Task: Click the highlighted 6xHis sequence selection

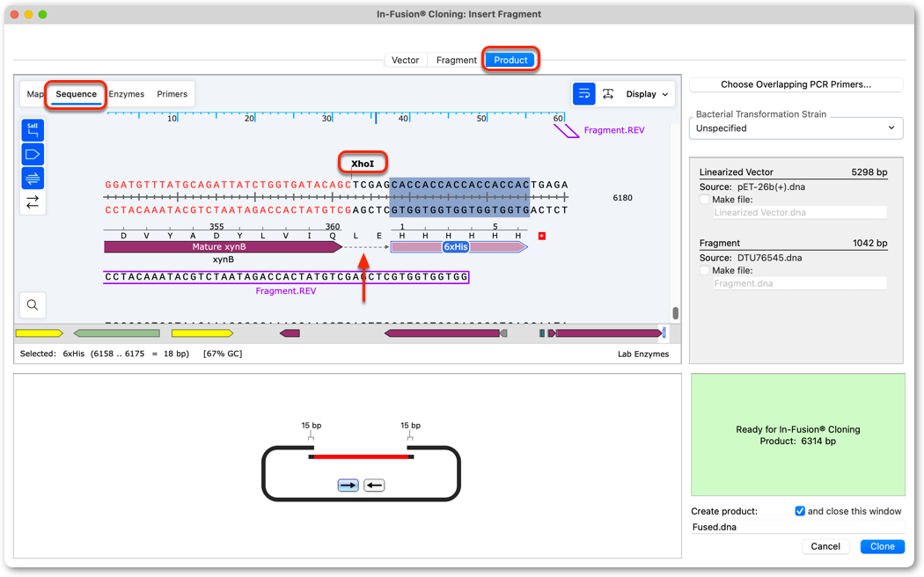Action: 459,197
